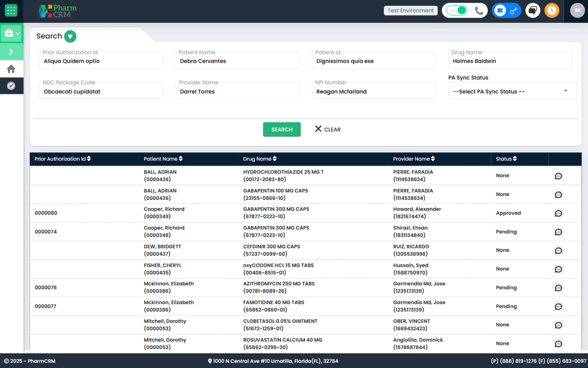
Task: Click prior authorization id 0000077
Action: [x=45, y=306]
